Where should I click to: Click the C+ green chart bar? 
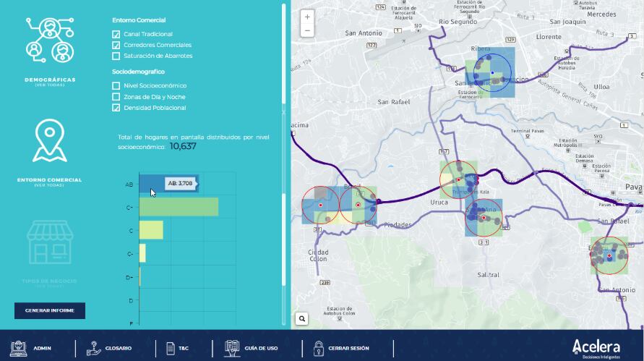point(179,207)
